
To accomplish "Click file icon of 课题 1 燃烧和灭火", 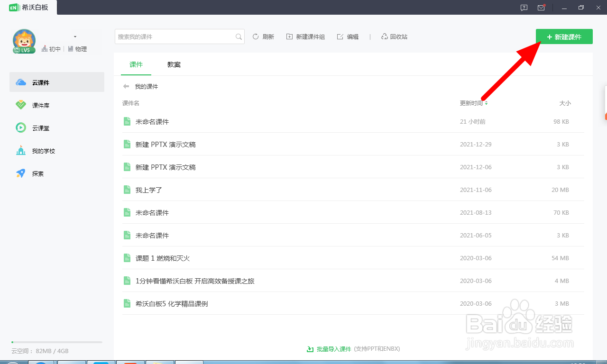I will coord(127,258).
